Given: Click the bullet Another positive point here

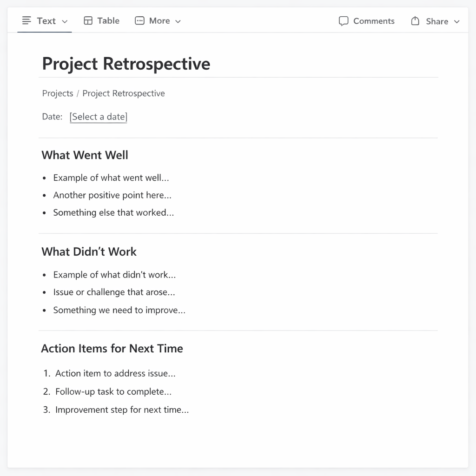Looking at the screenshot, I should pyautogui.click(x=112, y=195).
